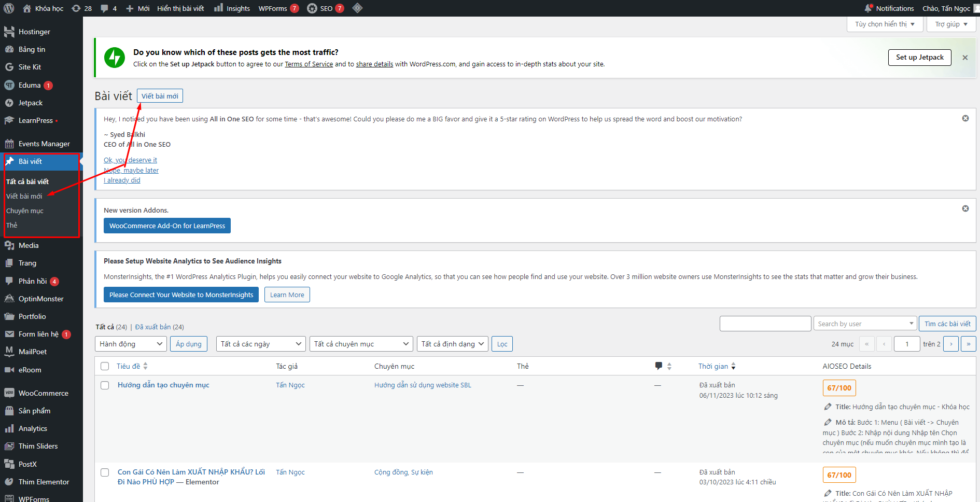Image resolution: width=980 pixels, height=502 pixels.
Task: Open OptinMonster in the sidebar
Action: point(41,299)
